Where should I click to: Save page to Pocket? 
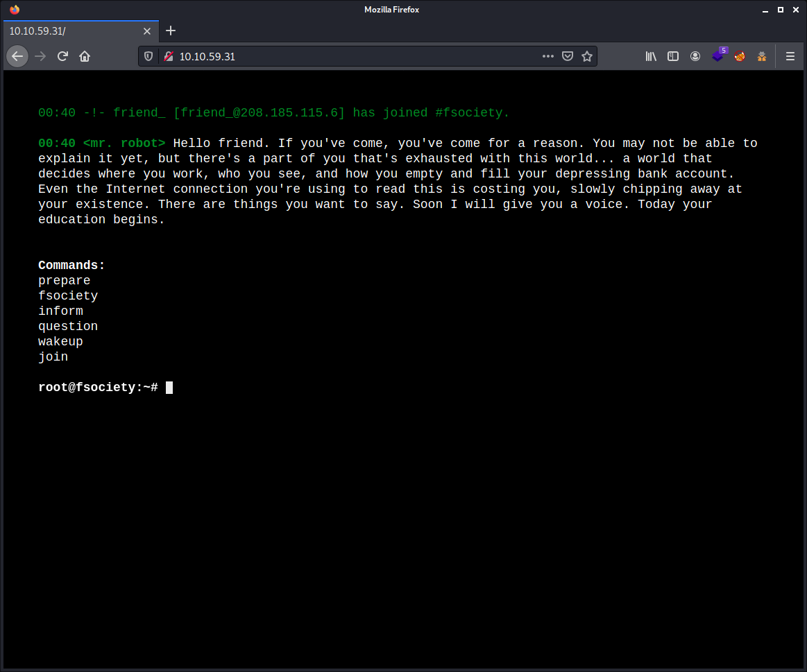[568, 57]
